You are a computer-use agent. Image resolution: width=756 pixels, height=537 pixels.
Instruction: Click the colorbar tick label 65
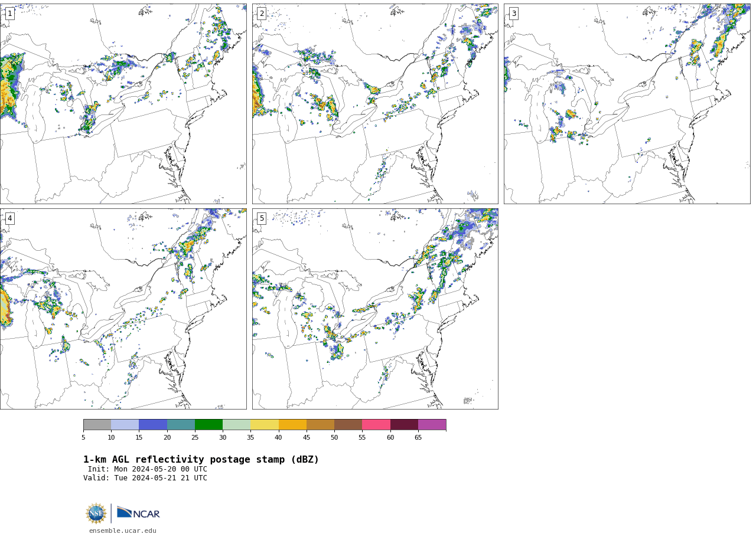click(x=418, y=438)
